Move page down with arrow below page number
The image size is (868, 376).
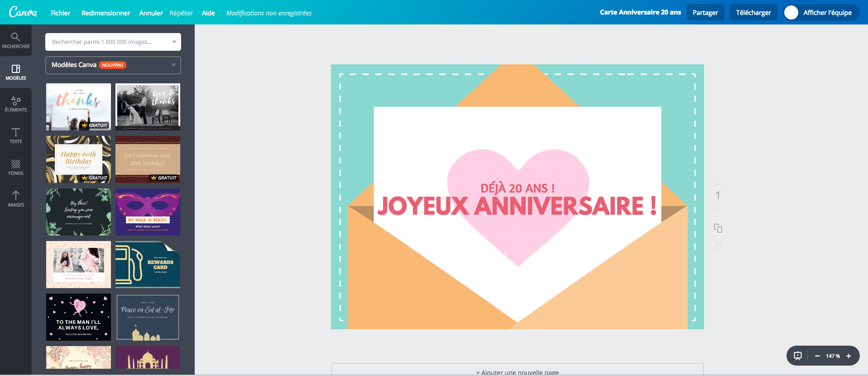pyautogui.click(x=718, y=209)
